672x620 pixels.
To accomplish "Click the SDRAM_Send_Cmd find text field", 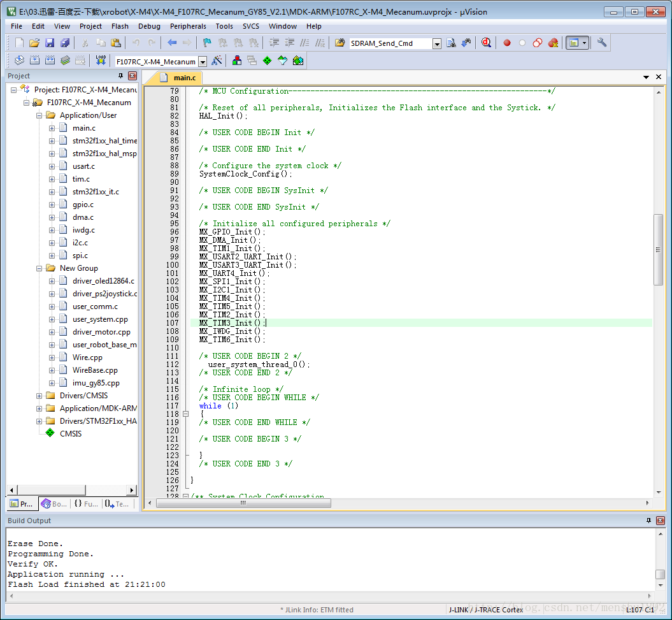I will [x=390, y=43].
